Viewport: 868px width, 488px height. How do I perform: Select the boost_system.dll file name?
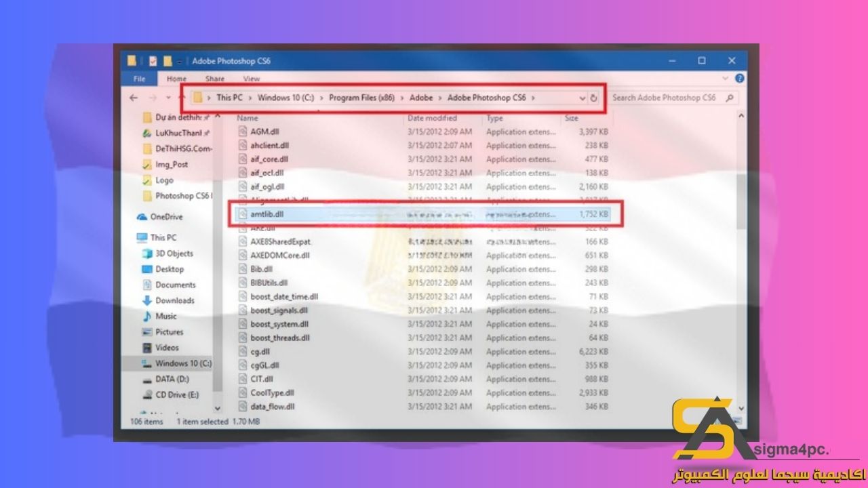[x=279, y=324]
